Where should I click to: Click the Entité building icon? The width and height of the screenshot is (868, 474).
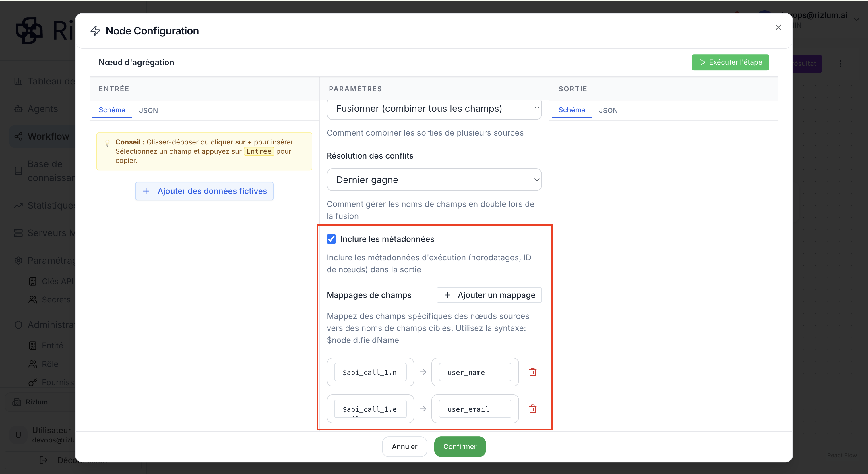[33, 346]
